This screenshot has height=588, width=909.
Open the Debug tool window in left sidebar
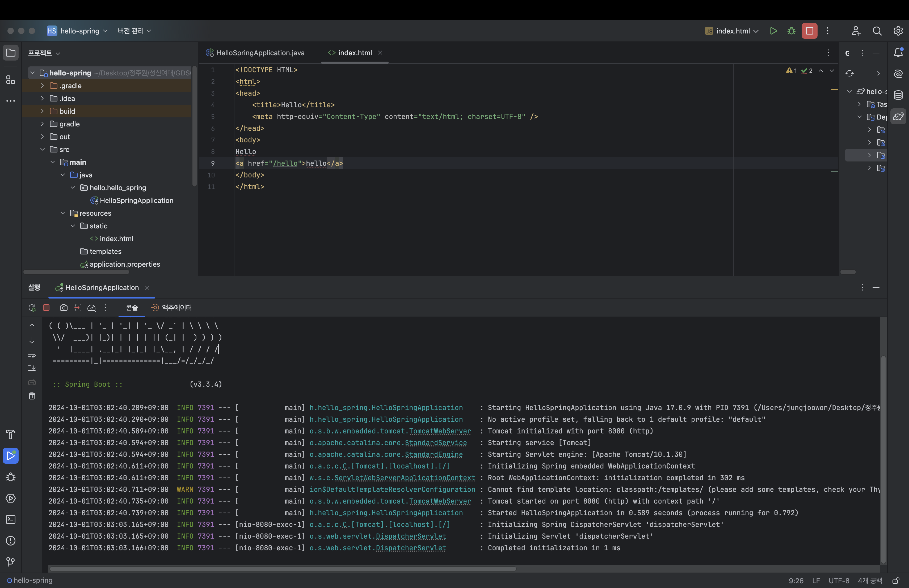click(x=11, y=477)
